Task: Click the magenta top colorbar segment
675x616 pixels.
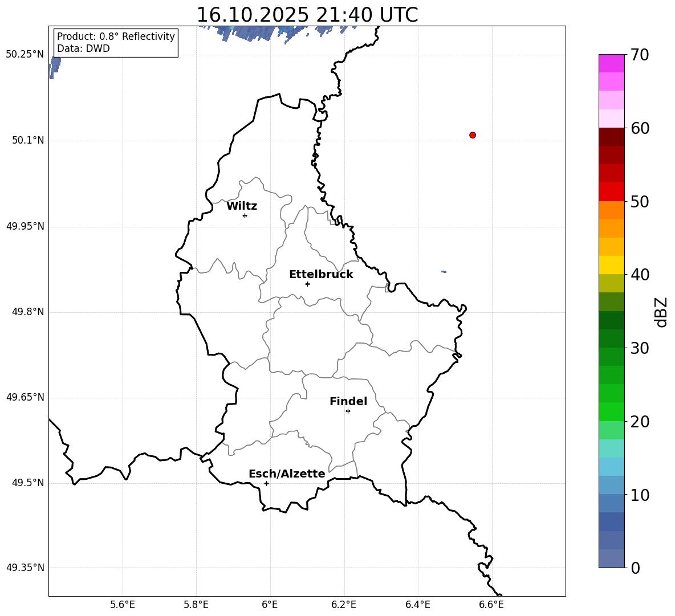Action: (611, 63)
